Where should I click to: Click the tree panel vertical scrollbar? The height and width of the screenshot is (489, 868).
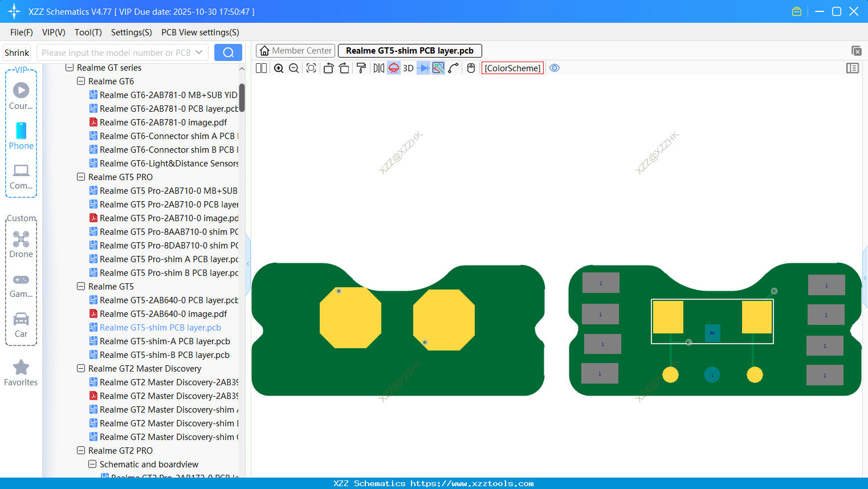242,98
